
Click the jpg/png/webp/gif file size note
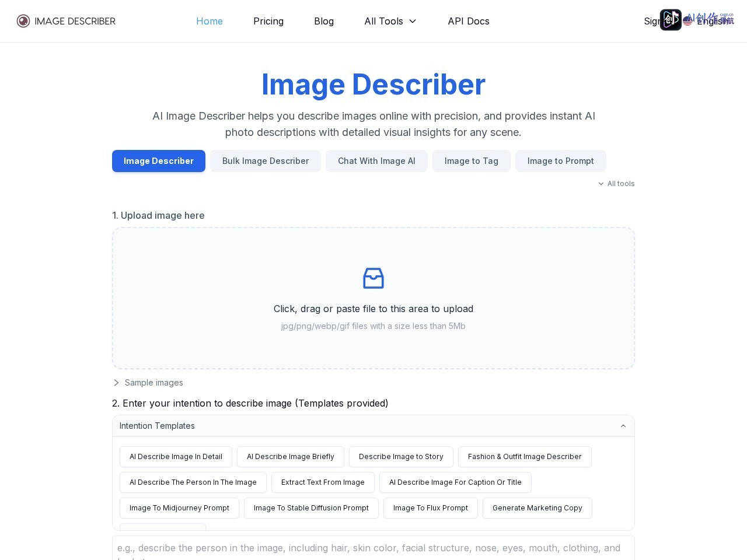373,326
